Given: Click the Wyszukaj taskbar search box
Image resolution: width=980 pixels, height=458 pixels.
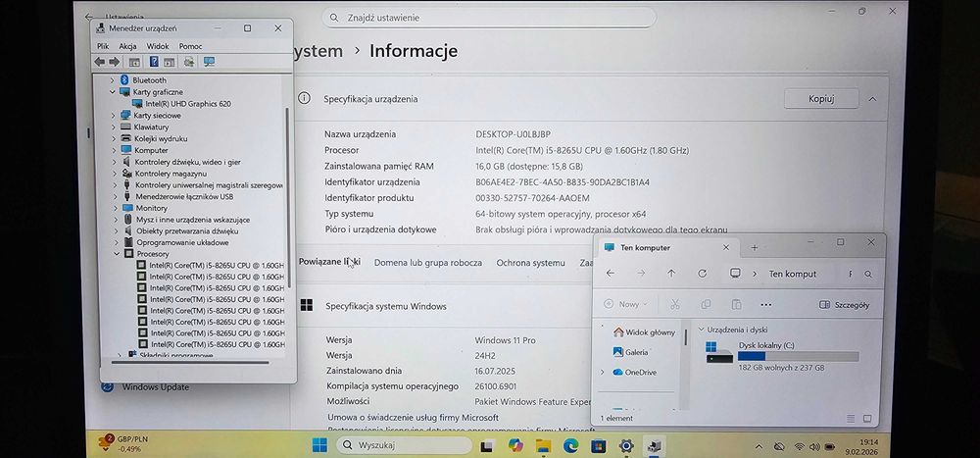Looking at the screenshot, I should tap(404, 445).
